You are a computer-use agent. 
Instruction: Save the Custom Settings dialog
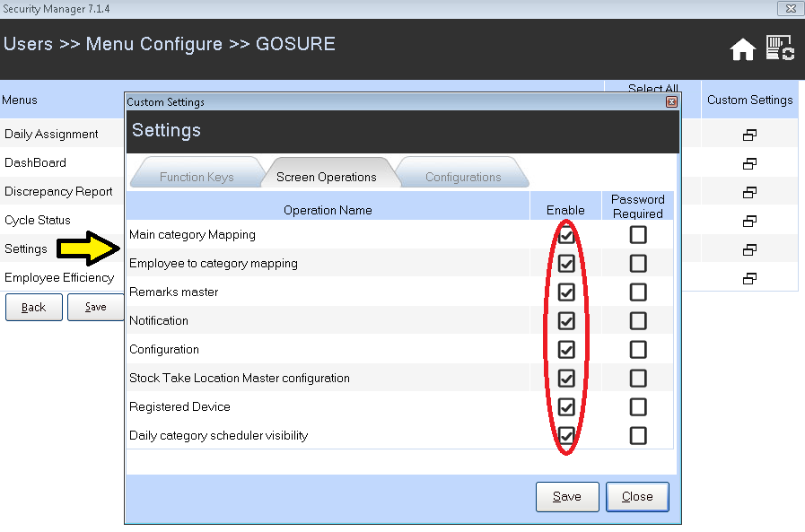567,496
